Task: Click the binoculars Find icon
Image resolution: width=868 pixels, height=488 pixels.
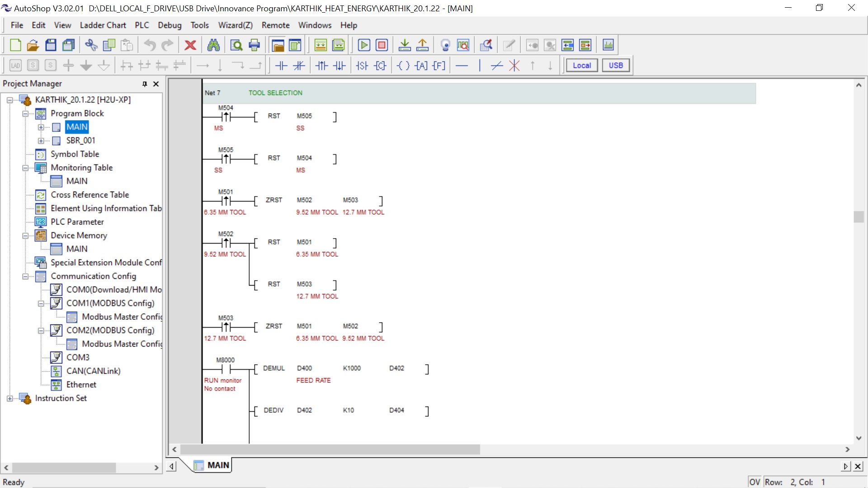Action: 213,45
